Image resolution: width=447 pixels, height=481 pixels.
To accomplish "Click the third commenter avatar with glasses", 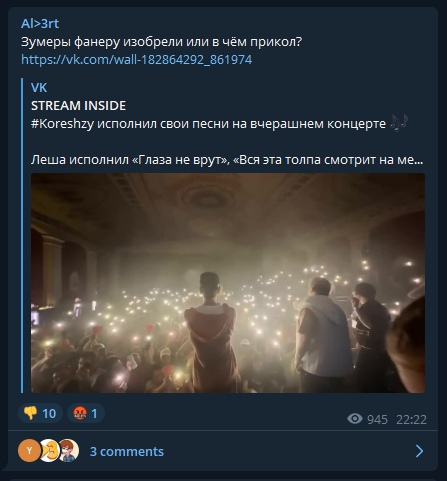I will (x=69, y=451).
